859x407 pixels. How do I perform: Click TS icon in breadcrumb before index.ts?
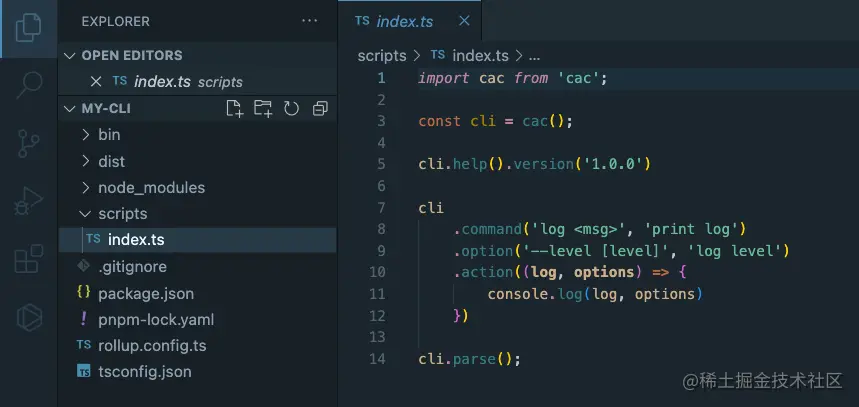point(438,55)
